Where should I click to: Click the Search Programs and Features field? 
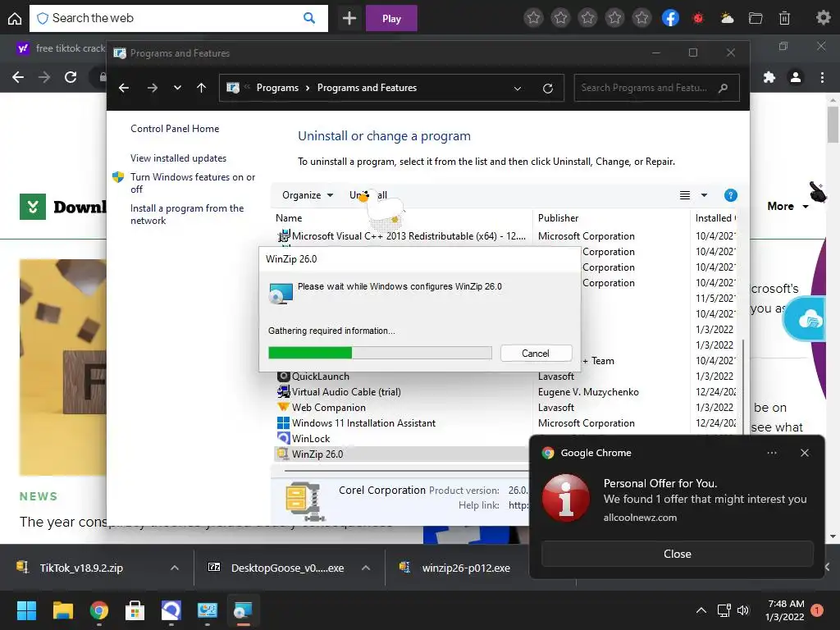656,88
